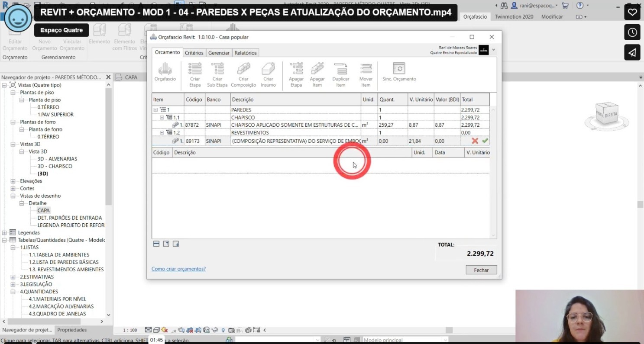Click the Apagar Etapa icon
This screenshot has height=344, width=644.
pyautogui.click(x=296, y=70)
